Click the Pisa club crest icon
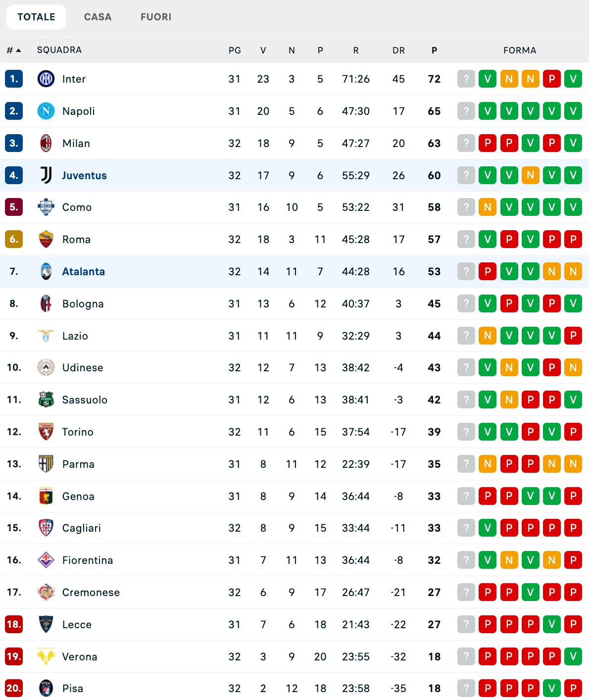Image resolution: width=589 pixels, height=700 pixels. click(46, 688)
